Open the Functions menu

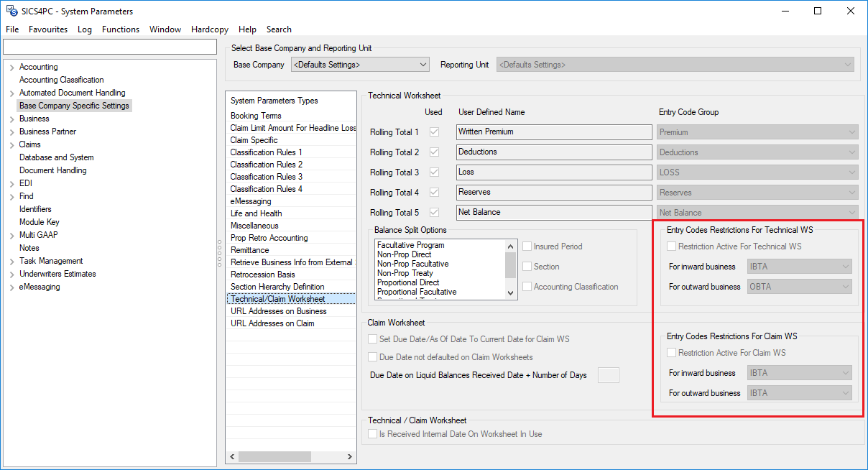[120, 29]
